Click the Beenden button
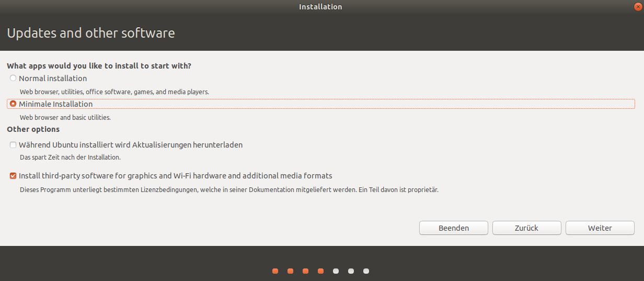 pyautogui.click(x=454, y=228)
